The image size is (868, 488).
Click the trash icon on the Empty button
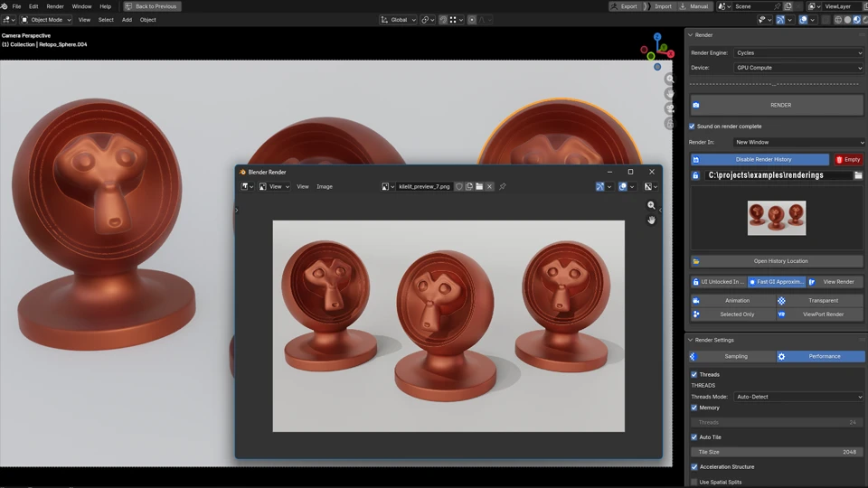pos(839,159)
